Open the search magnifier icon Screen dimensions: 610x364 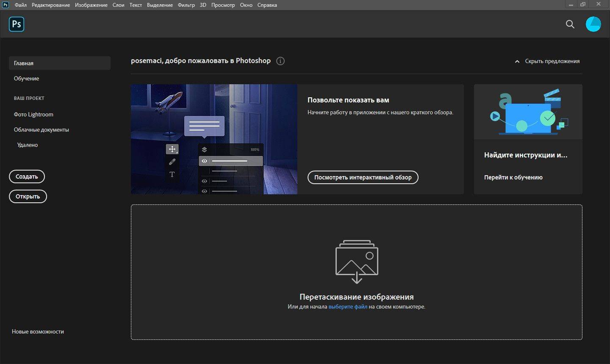570,24
